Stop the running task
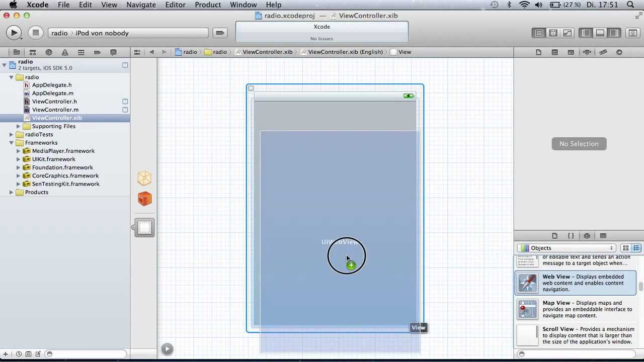The image size is (644, 362). coord(35,33)
